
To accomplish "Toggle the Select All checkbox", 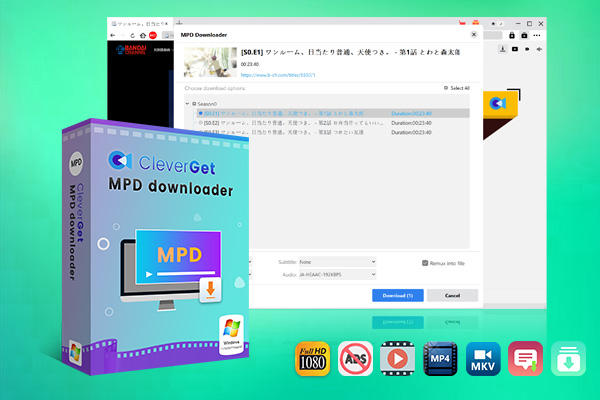I will (x=447, y=89).
